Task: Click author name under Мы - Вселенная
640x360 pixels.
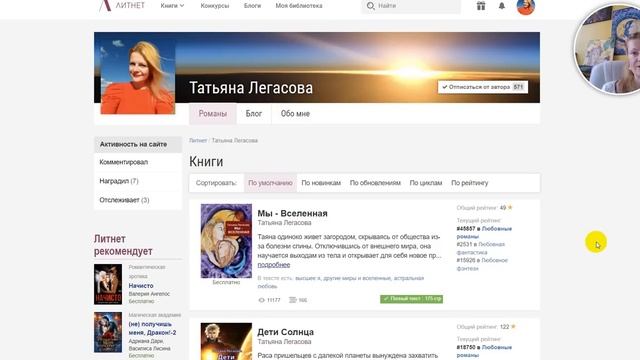Action: click(284, 223)
